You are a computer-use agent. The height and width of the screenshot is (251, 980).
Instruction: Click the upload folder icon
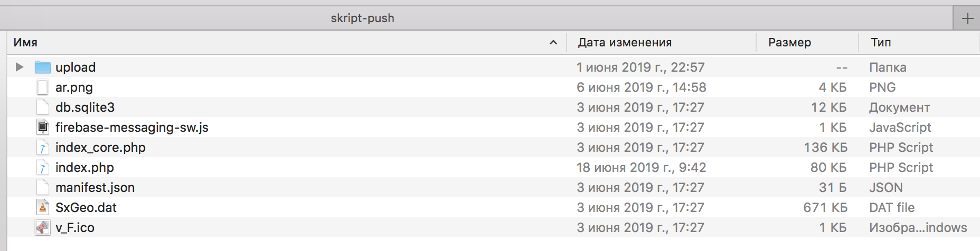[x=43, y=67]
